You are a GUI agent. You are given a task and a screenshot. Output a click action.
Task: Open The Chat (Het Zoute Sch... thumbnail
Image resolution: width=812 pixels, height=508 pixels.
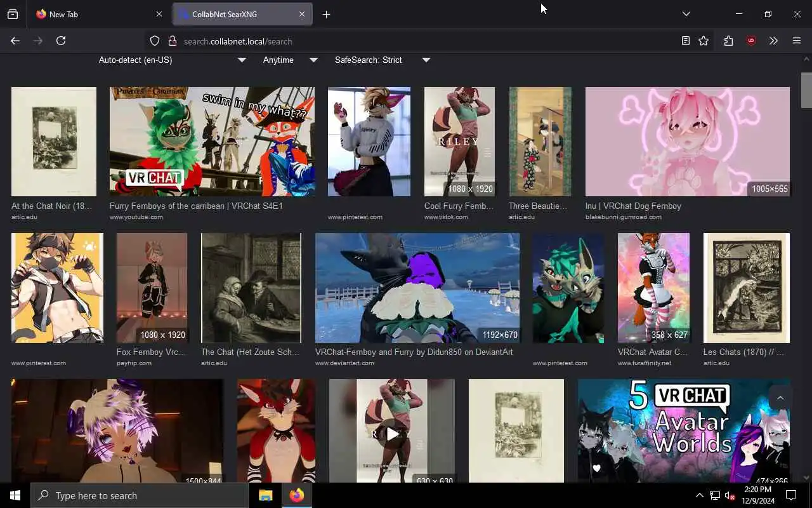coord(251,288)
